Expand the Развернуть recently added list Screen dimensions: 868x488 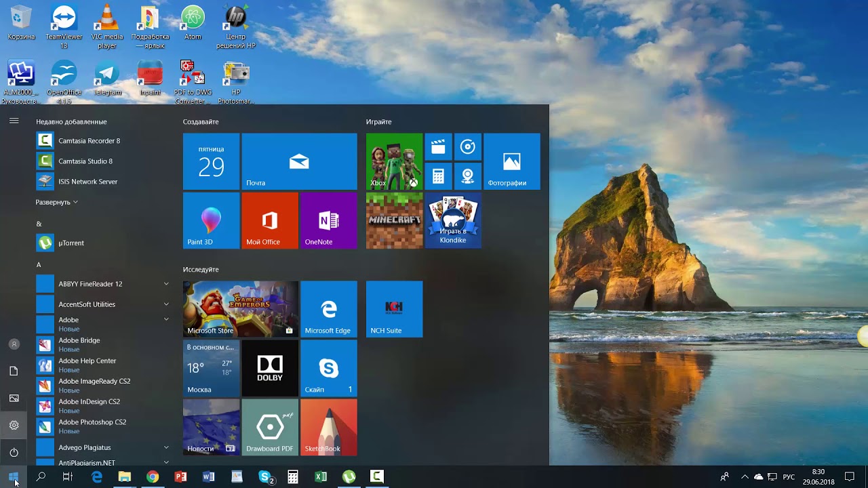57,202
